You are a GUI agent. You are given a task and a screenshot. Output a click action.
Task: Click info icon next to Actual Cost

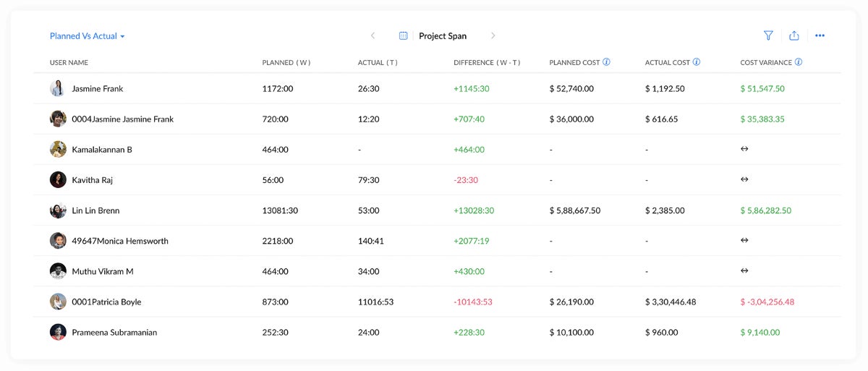coord(697,62)
